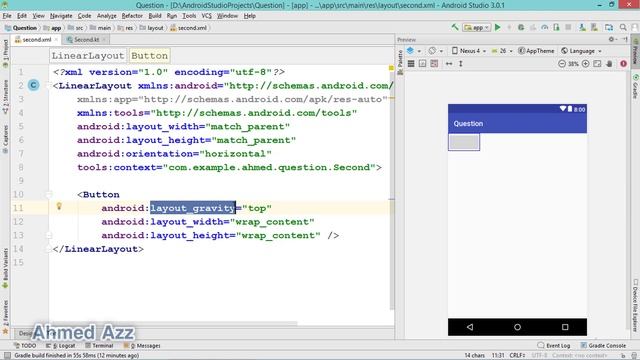This screenshot has width=640, height=360.
Task: Click the red error warnings icon in Preview
Action: [x=623, y=64]
